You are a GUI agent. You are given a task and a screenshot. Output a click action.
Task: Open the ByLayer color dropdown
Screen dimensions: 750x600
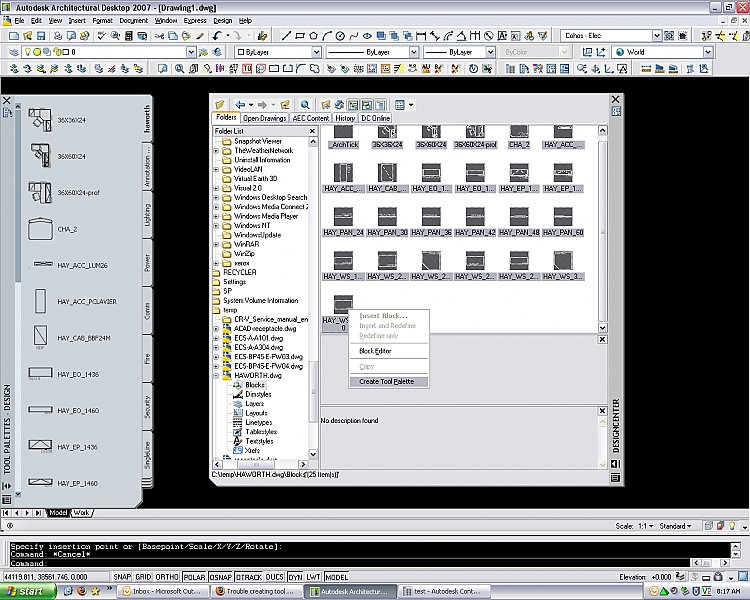316,52
